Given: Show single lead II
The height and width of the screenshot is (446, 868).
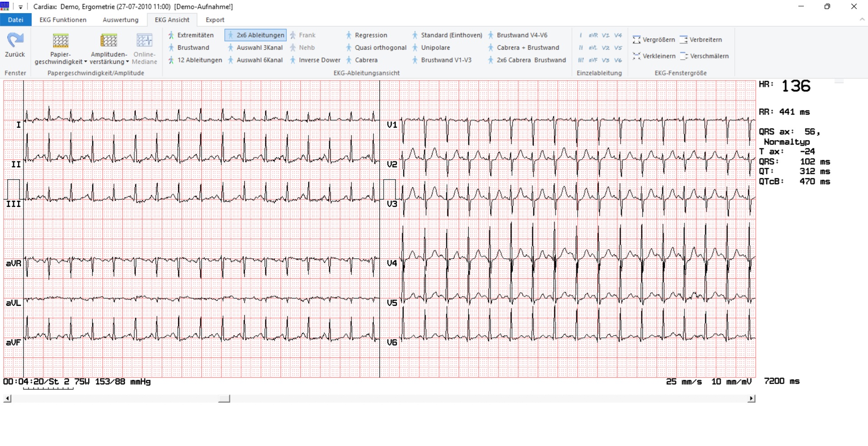Looking at the screenshot, I should [581, 47].
